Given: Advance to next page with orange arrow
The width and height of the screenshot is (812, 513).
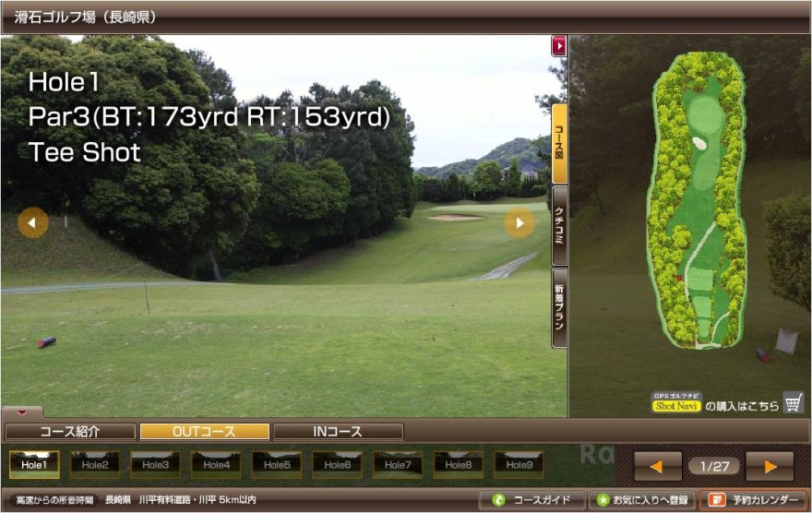Looking at the screenshot, I should tap(770, 466).
